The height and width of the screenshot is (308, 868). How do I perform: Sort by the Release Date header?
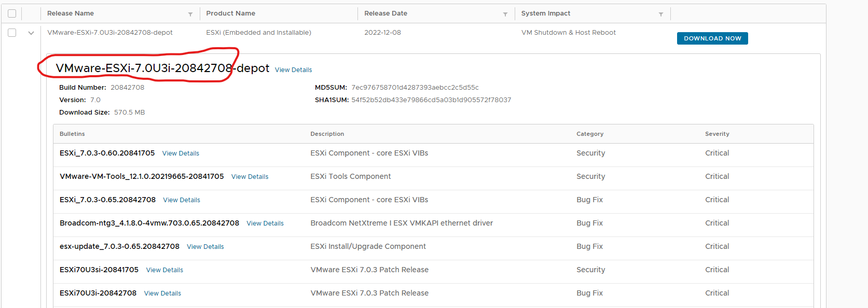(385, 13)
